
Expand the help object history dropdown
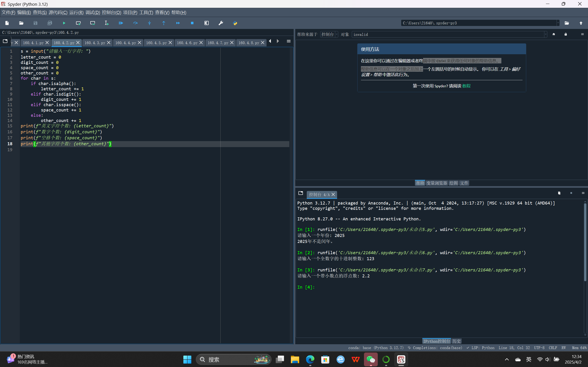click(545, 34)
